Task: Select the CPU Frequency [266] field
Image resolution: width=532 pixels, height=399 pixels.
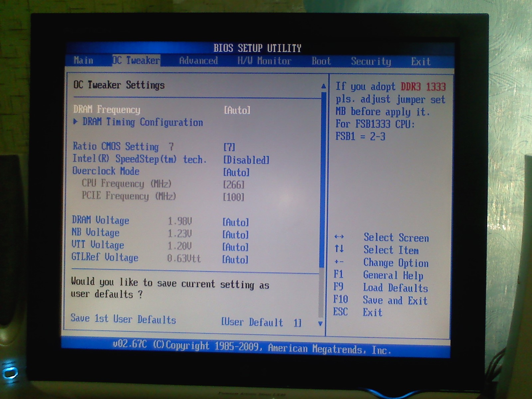Action: tap(234, 185)
